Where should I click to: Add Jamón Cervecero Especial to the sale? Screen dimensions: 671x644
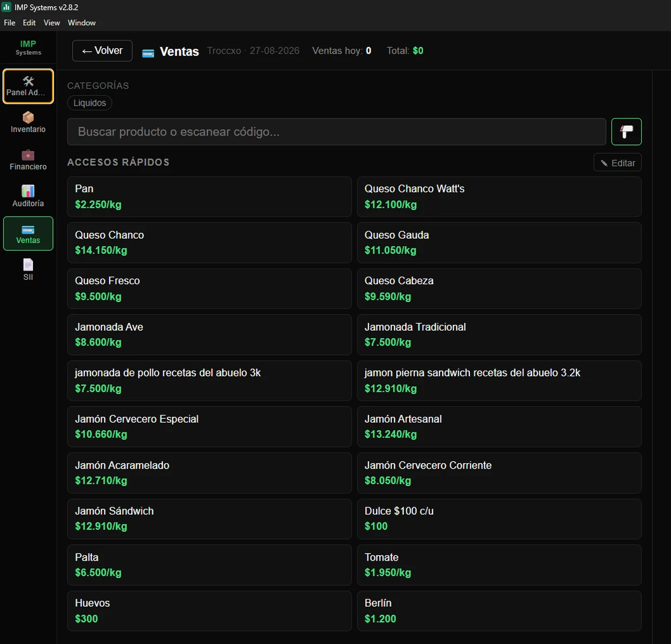click(209, 426)
